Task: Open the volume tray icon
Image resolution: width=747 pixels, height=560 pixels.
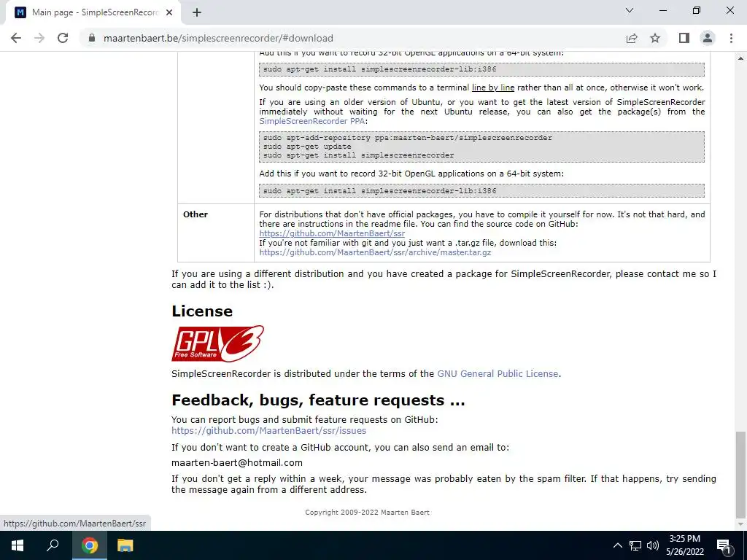Action: pyautogui.click(x=653, y=545)
